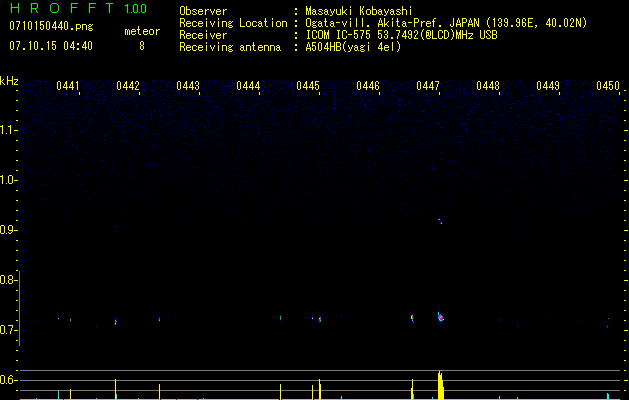629x400 pixels.
Task: Click the 0442 time axis label
Action: [128, 86]
